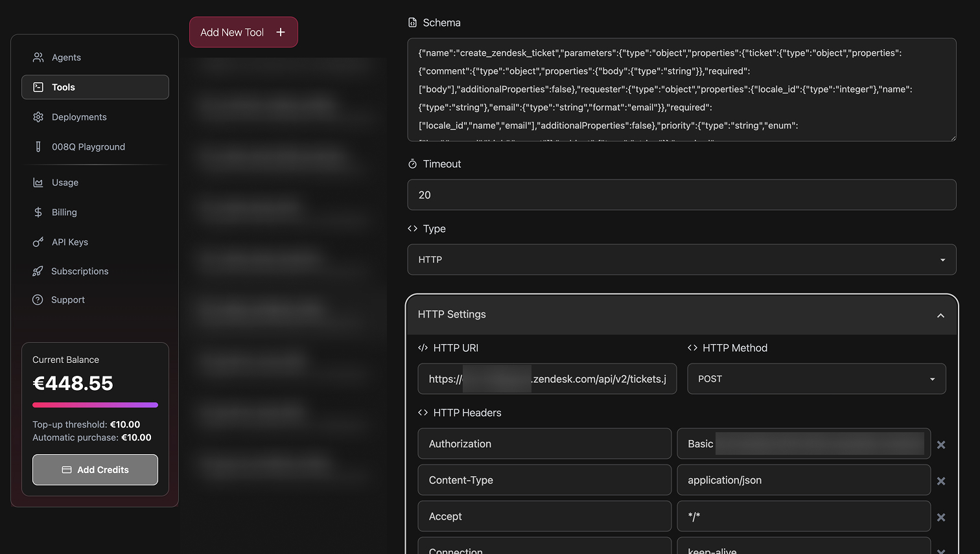Click the Usage chart icon

pyautogui.click(x=38, y=183)
